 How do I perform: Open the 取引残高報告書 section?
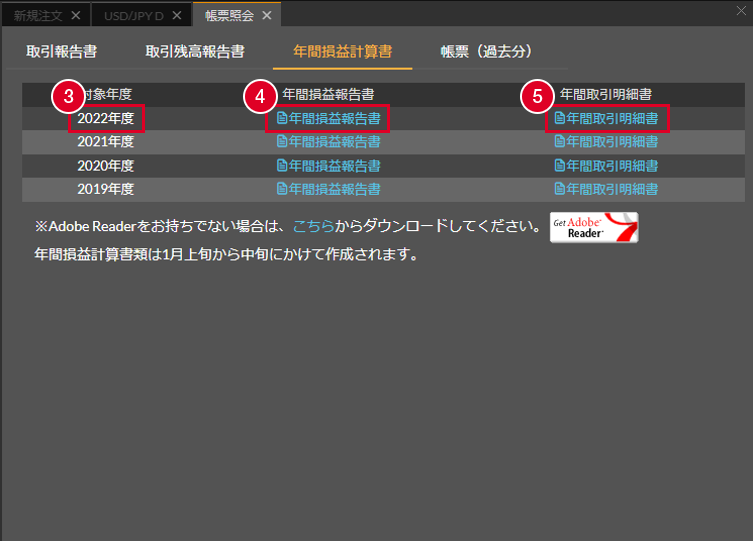[x=195, y=51]
